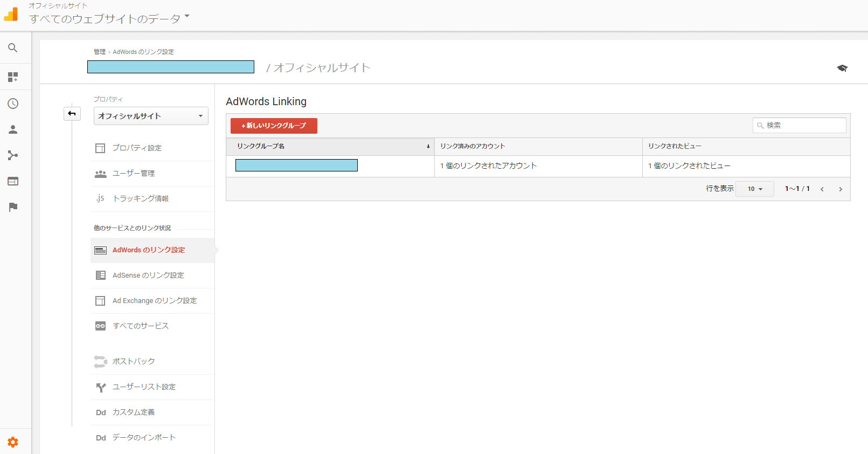The height and width of the screenshot is (454, 868).
Task: Click the AdWords link settings icon
Action: click(100, 250)
